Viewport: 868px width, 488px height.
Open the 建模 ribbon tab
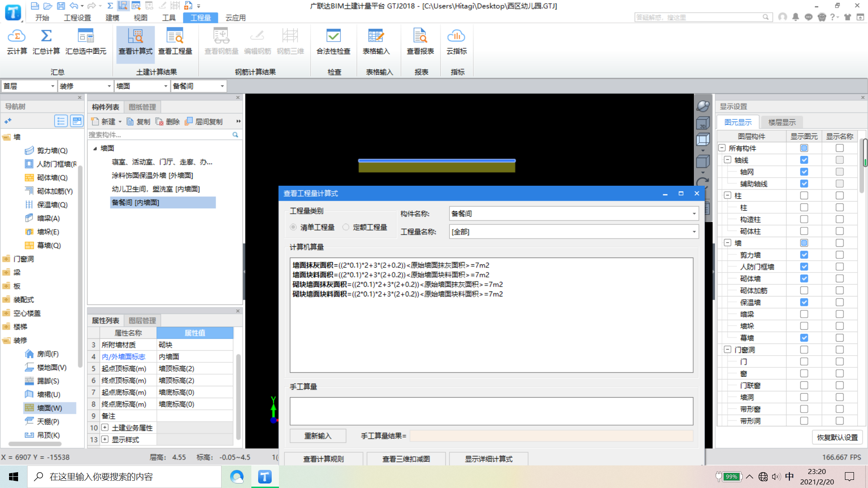(112, 18)
